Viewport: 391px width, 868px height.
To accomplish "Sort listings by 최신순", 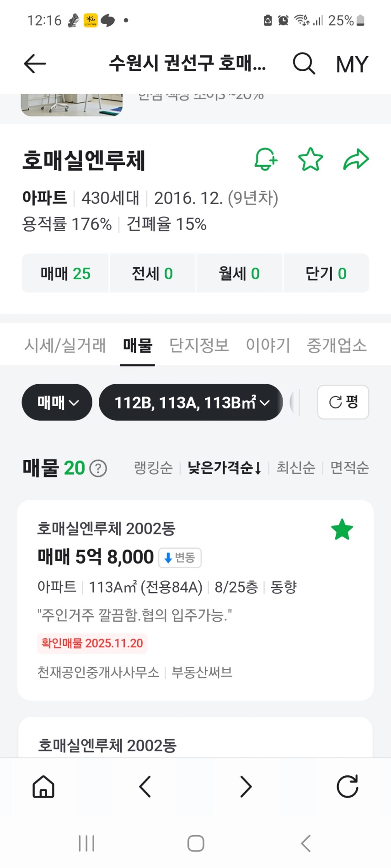I will click(x=295, y=468).
